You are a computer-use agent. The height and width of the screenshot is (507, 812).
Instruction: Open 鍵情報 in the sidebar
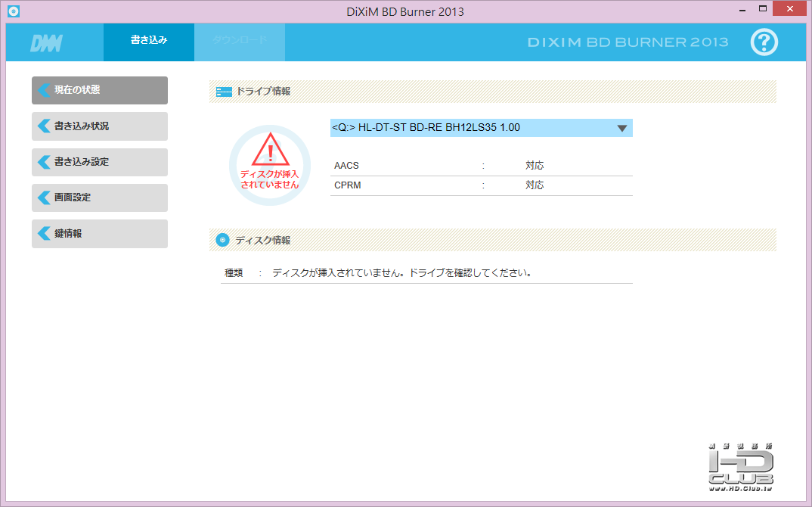point(100,233)
